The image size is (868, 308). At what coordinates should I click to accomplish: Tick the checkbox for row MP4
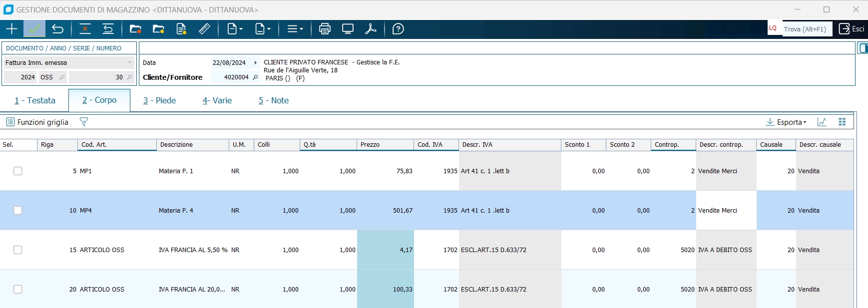tap(18, 210)
